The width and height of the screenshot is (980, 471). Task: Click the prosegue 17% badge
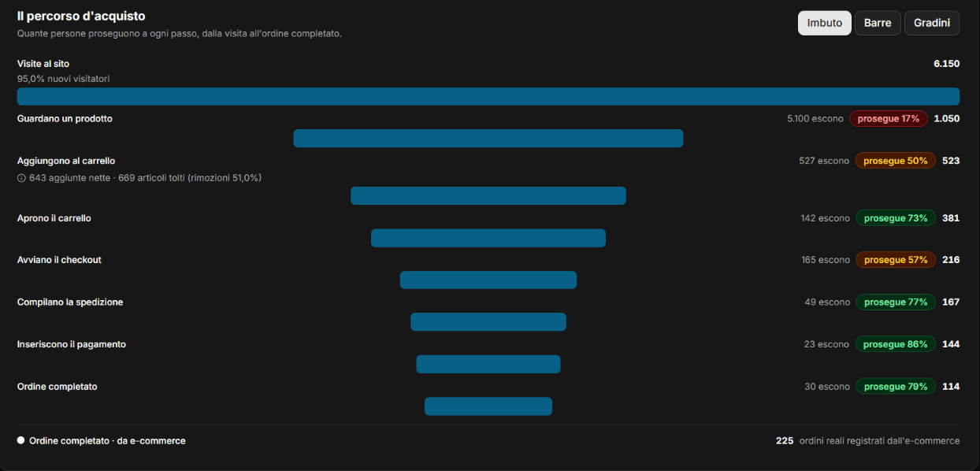[x=888, y=118]
